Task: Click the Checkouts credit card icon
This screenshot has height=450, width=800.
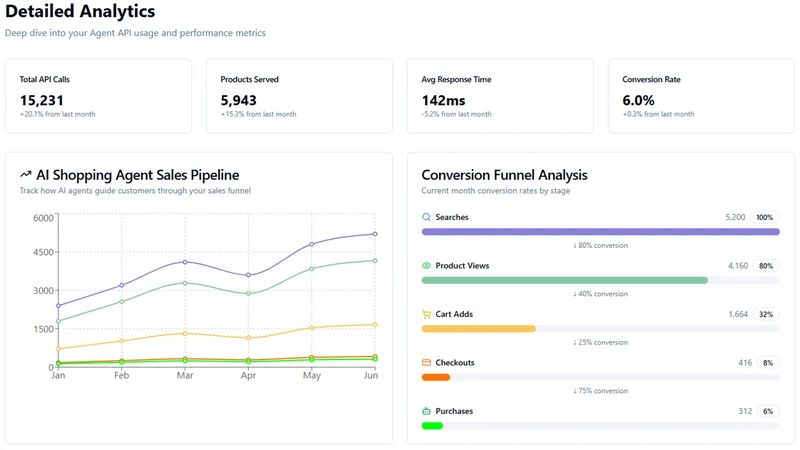Action: (x=427, y=362)
